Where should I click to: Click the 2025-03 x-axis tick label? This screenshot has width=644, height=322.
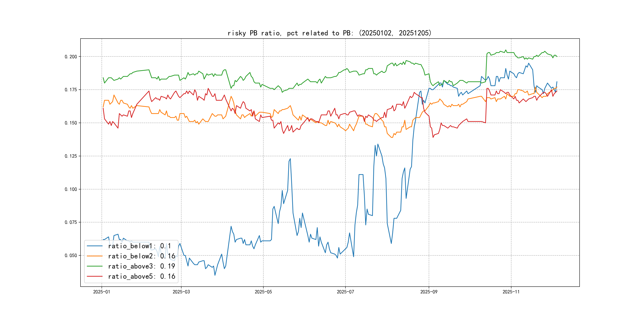tap(181, 292)
